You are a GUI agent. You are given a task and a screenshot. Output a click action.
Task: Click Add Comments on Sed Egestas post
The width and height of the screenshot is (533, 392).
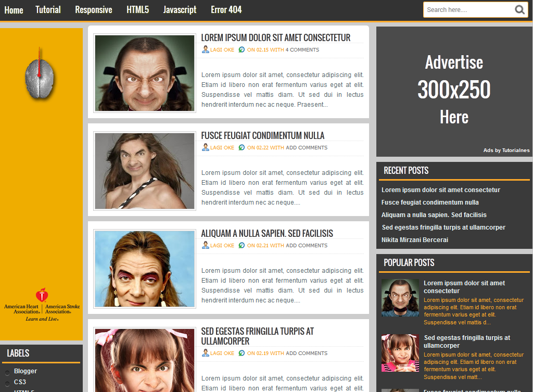click(307, 353)
